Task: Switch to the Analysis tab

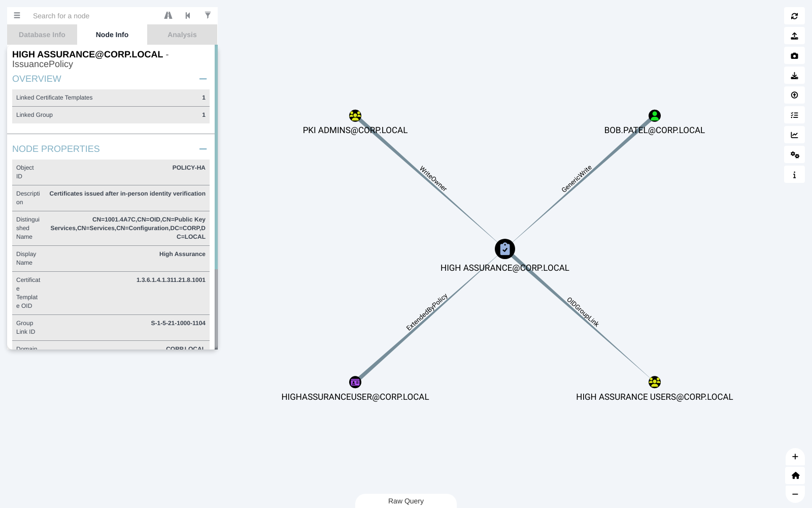Action: [x=182, y=35]
